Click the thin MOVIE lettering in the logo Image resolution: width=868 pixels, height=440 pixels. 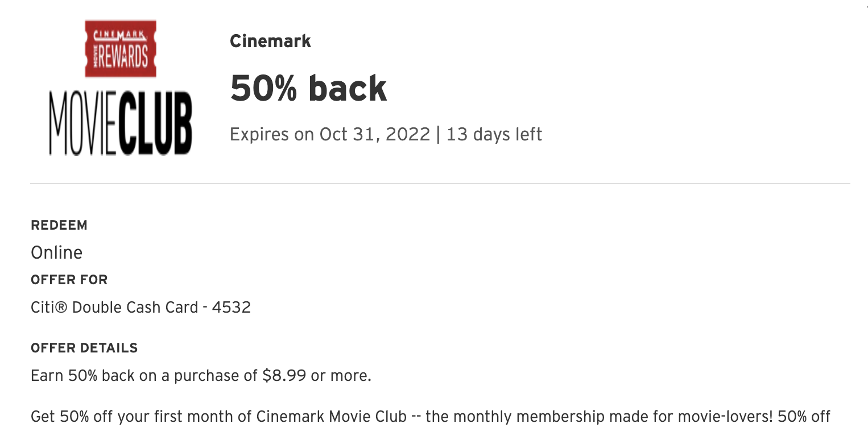(84, 125)
